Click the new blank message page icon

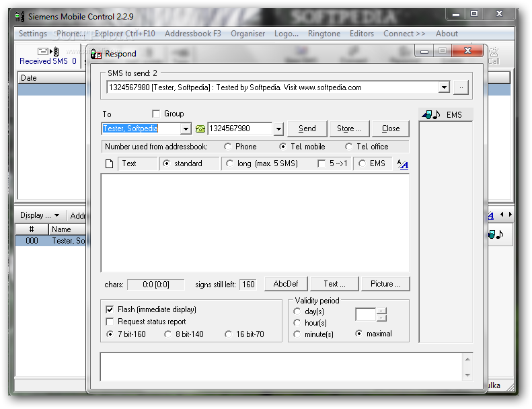pyautogui.click(x=109, y=164)
